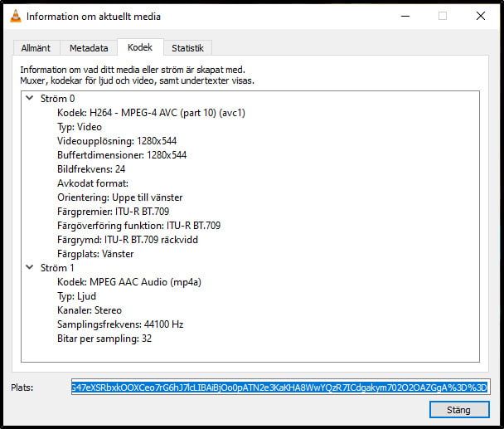This screenshot has width=504, height=429.
Task: Select the 'Avkodat format:' row
Action: coord(93,183)
